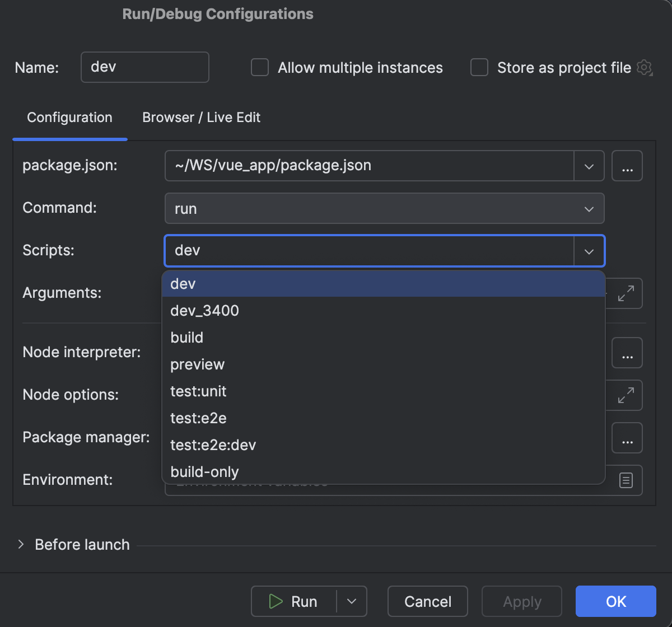Check Store as project file
This screenshot has width=672, height=627.
[479, 67]
